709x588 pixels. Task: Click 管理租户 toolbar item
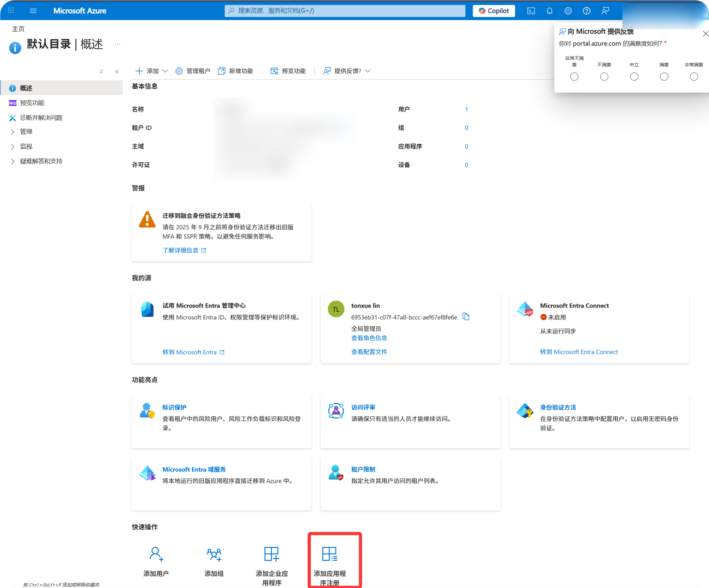click(193, 71)
